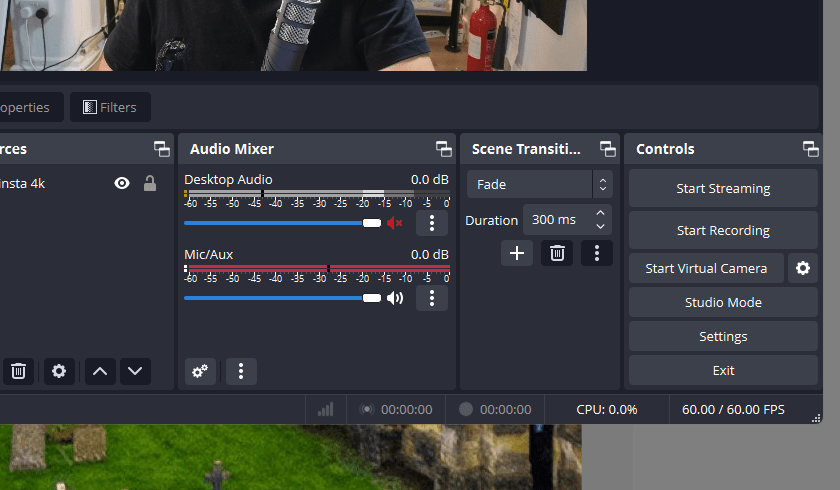This screenshot has width=840, height=490.
Task: Open source properties with the gear icon
Action: point(59,371)
